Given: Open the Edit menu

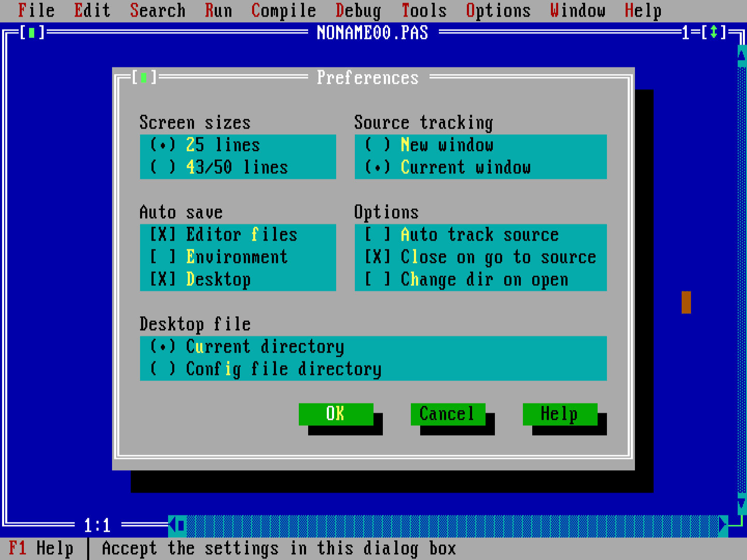Looking at the screenshot, I should 92,11.
